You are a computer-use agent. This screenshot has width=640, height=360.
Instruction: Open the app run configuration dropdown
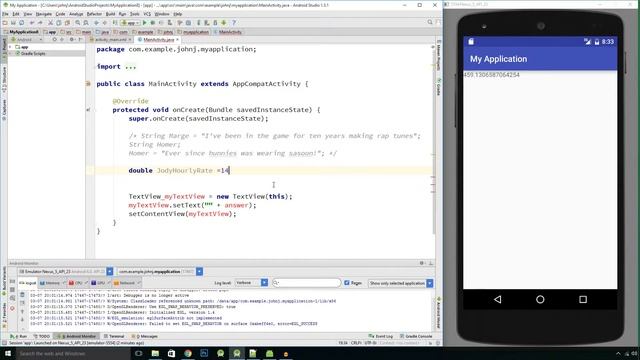tap(131, 23)
